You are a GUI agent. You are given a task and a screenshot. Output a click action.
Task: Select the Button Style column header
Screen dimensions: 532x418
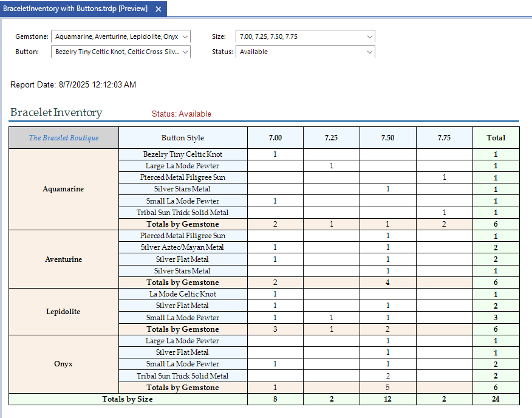point(183,138)
